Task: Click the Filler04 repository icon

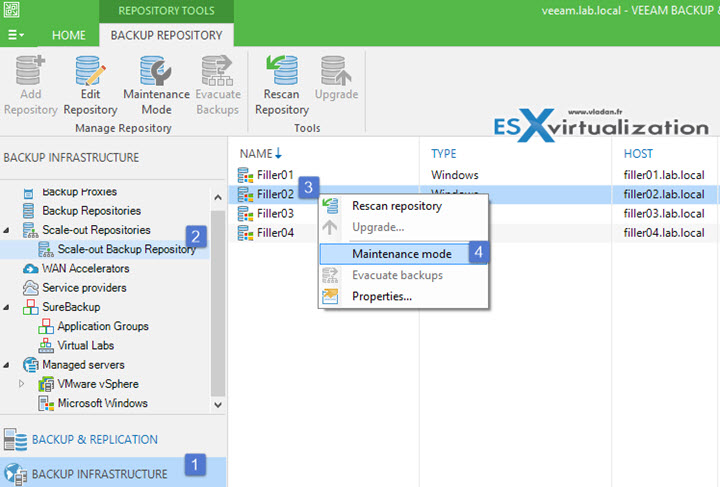Action: pyautogui.click(x=246, y=233)
